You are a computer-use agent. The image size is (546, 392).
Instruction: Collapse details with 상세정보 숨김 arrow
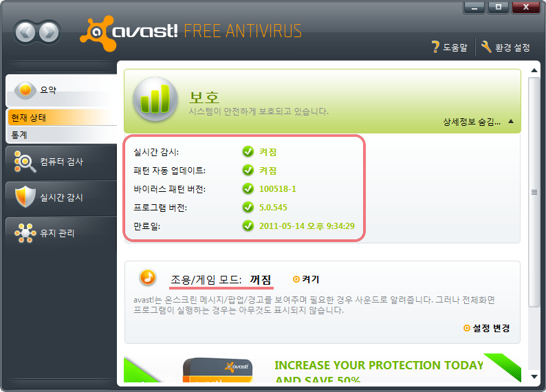[511, 122]
